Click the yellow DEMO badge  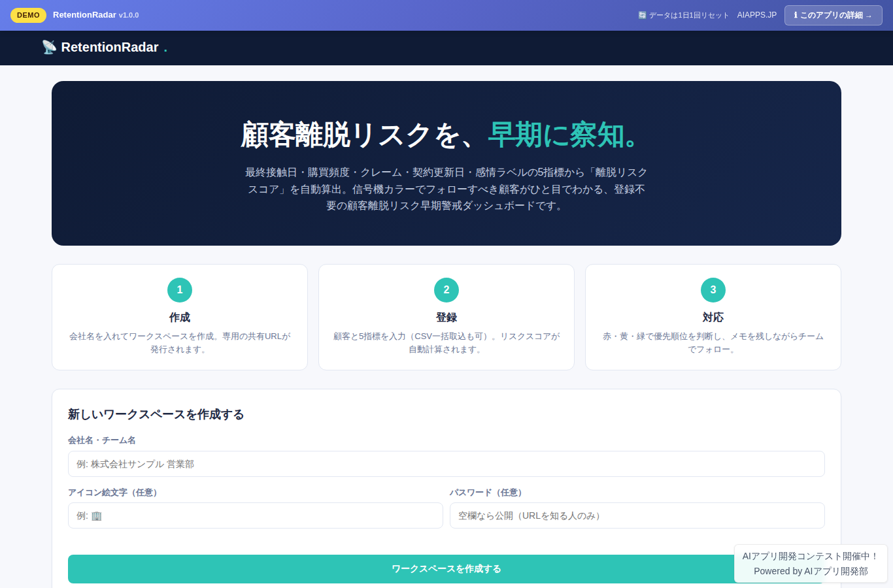[28, 15]
